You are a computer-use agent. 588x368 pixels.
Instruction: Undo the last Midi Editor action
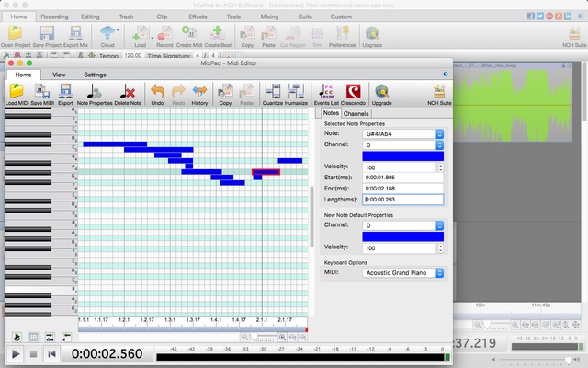click(x=157, y=94)
